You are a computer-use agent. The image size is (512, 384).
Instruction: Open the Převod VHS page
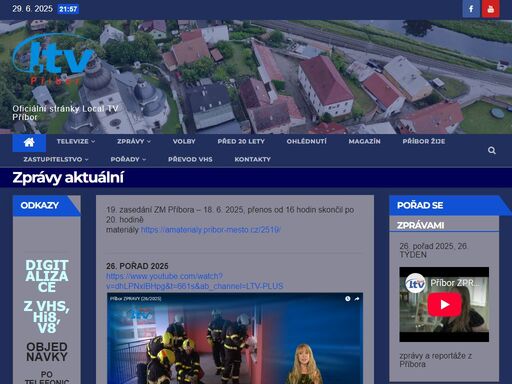pos(190,159)
